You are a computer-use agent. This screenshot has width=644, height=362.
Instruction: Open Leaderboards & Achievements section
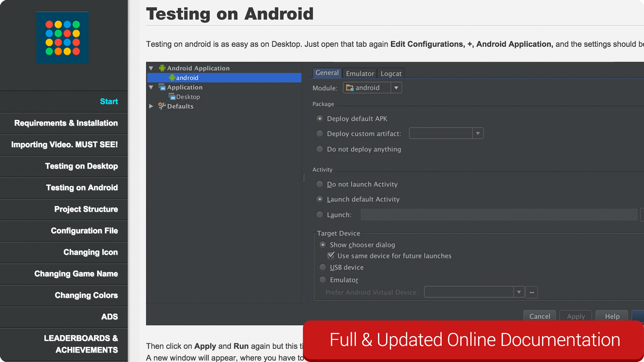64,344
